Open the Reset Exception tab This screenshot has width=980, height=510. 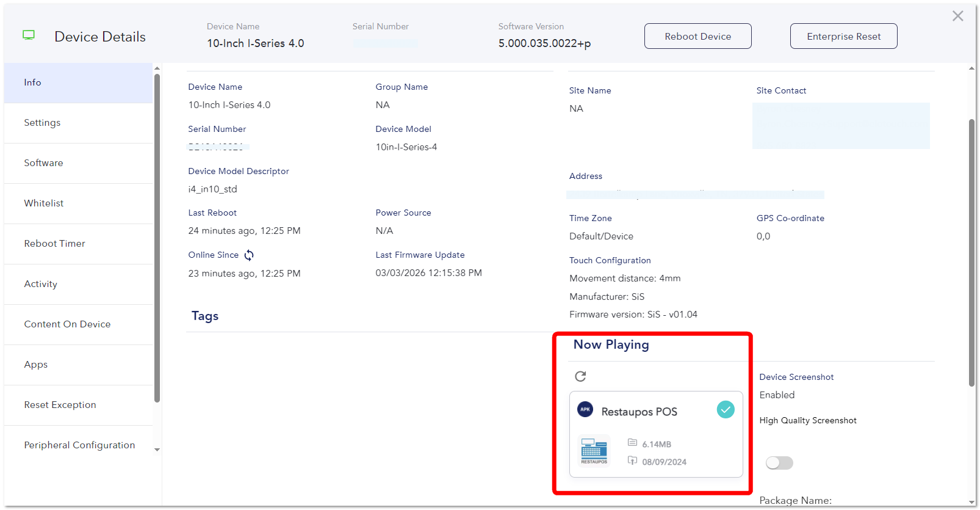[78, 405]
